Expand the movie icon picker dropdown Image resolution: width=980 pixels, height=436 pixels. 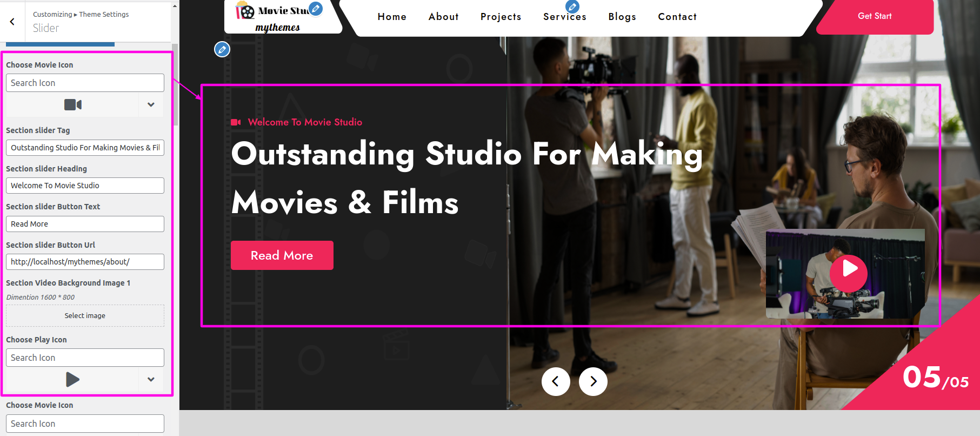click(151, 104)
